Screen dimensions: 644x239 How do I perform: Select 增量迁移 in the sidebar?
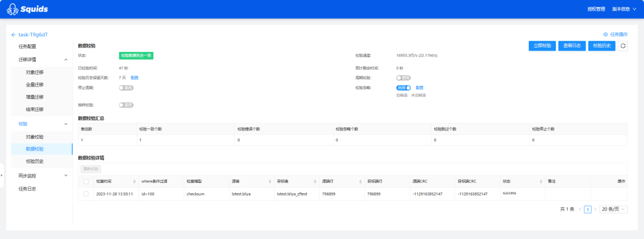coord(35,97)
